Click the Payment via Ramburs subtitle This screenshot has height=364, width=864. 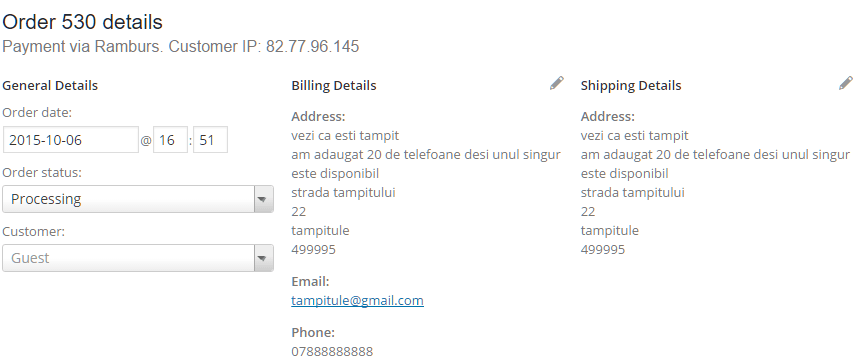(x=181, y=46)
